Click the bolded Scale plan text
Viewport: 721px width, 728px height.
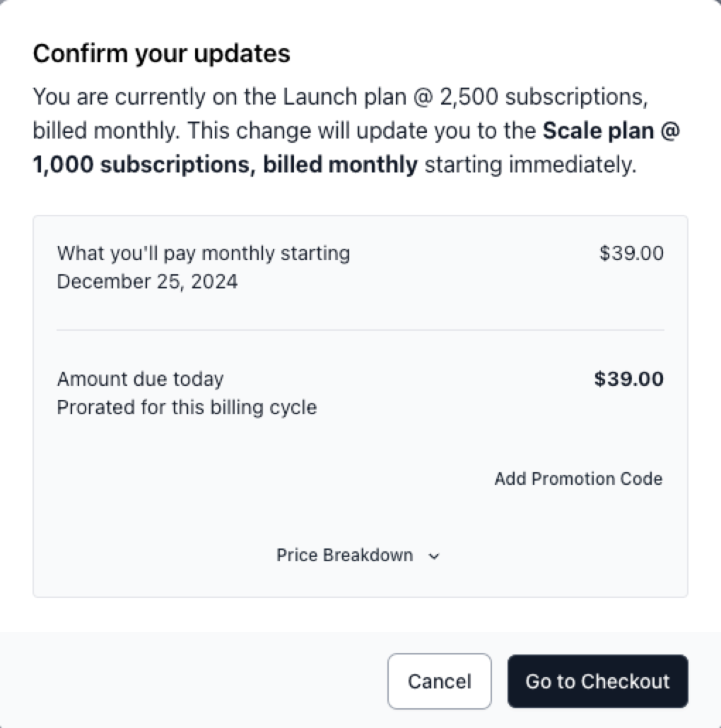(615, 131)
